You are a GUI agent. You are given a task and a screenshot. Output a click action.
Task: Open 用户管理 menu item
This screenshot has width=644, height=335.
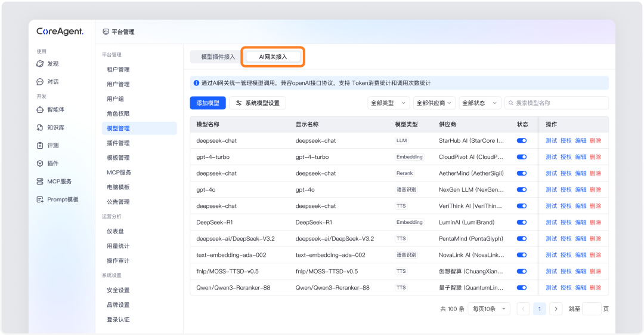coord(118,84)
